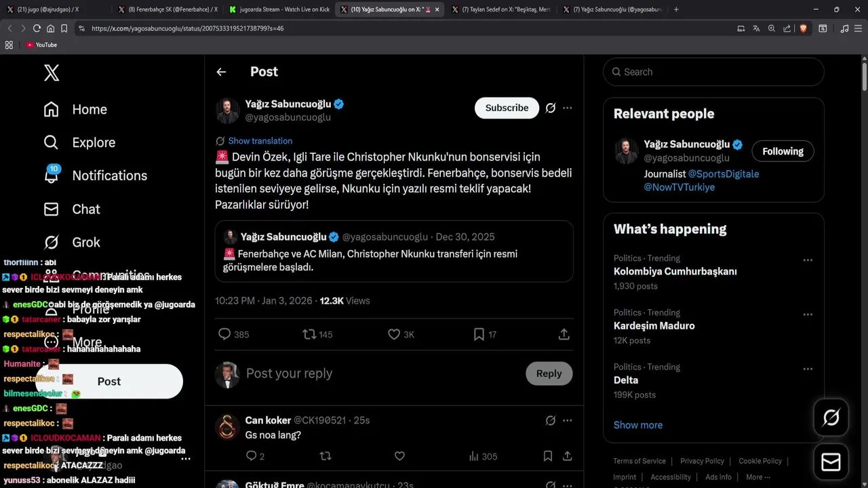The image size is (868, 488).
Task: Open more options for Kolombiya Cumhurbaşkanı trend
Action: [x=808, y=260]
